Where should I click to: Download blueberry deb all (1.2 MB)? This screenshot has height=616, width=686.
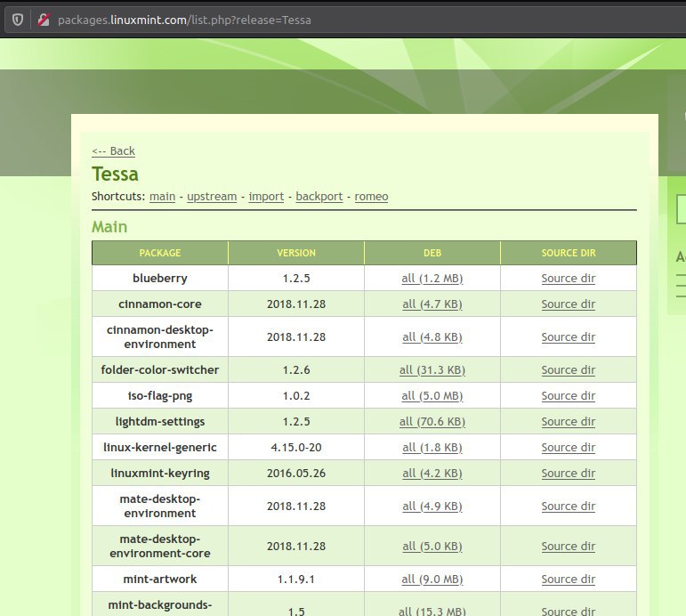[x=432, y=278]
